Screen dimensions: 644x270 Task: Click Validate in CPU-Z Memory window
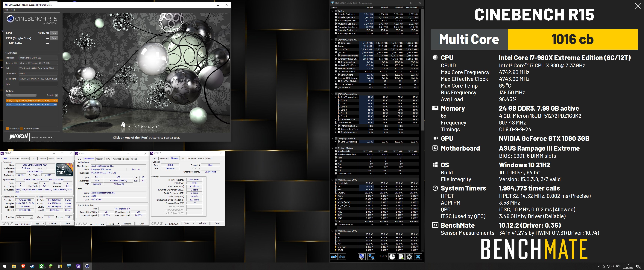point(203,223)
